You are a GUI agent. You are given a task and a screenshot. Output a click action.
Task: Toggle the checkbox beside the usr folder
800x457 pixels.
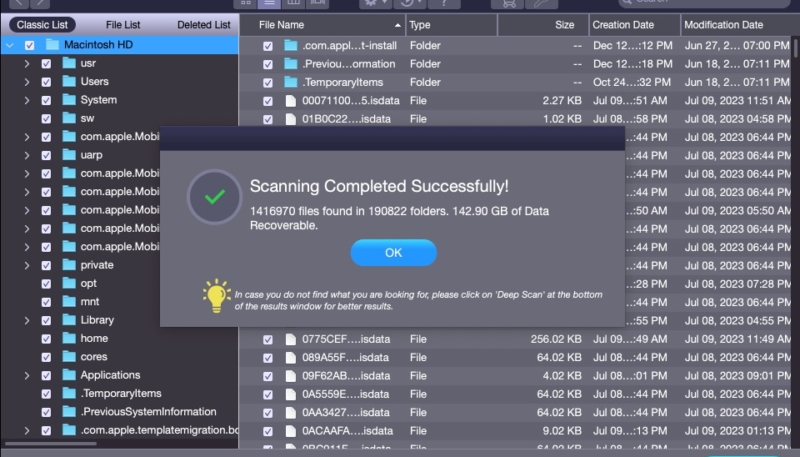(46, 63)
